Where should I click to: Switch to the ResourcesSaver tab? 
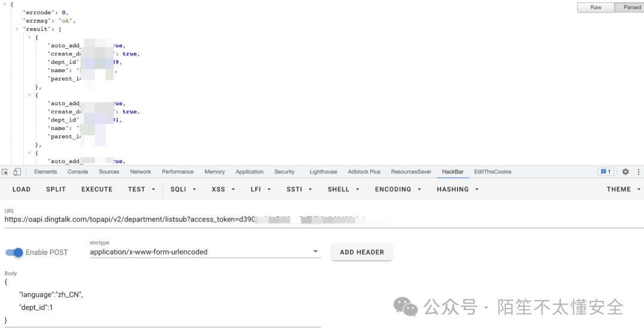(x=411, y=172)
